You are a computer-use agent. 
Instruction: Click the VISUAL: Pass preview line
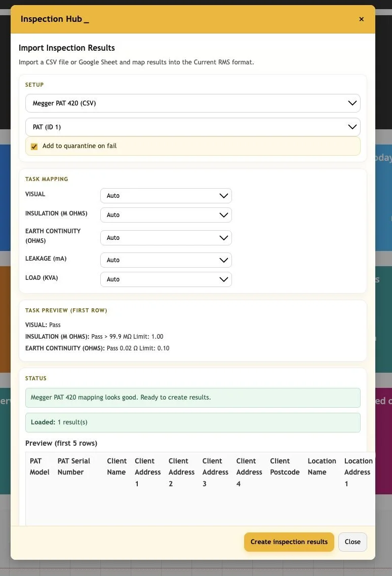(x=43, y=325)
